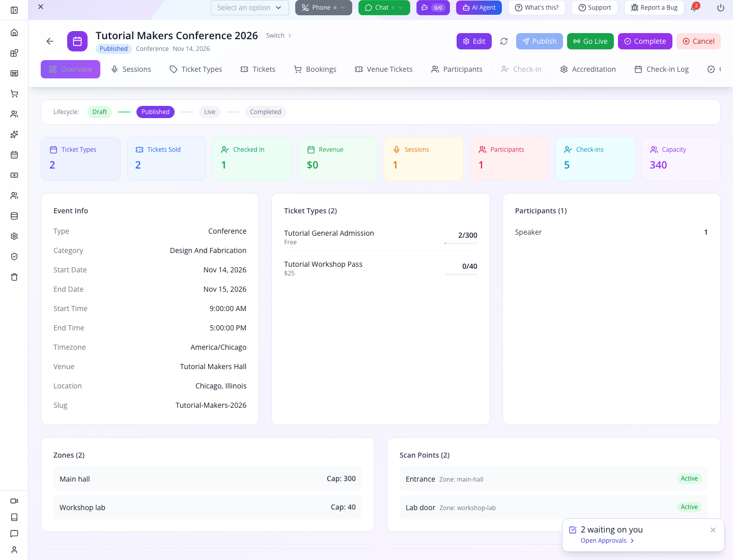
Task: Open the trash sidebar icon
Action: (x=14, y=277)
